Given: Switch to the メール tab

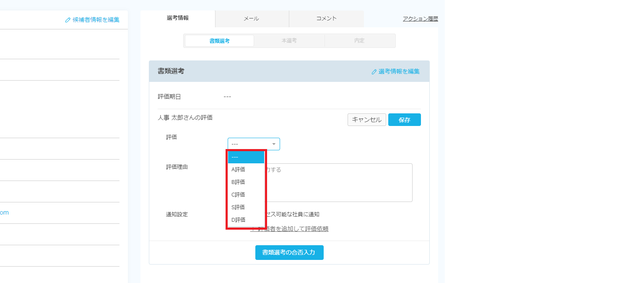Looking at the screenshot, I should 252,18.
